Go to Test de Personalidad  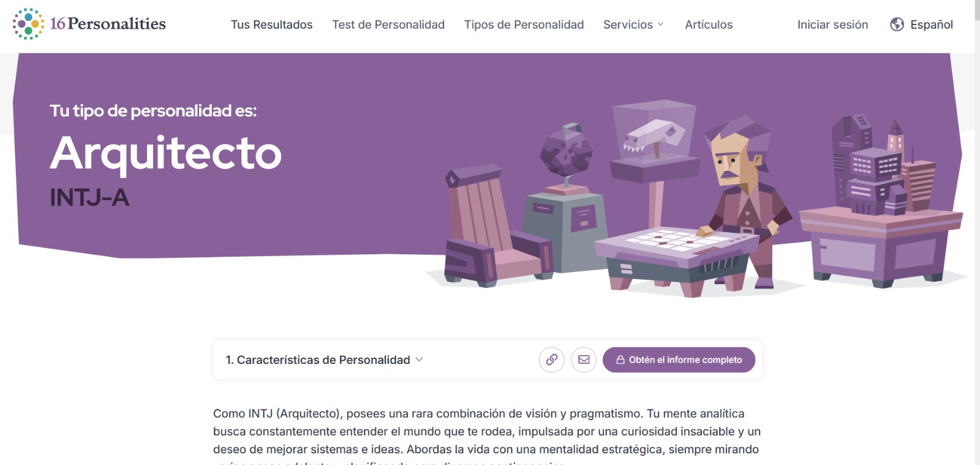point(388,25)
